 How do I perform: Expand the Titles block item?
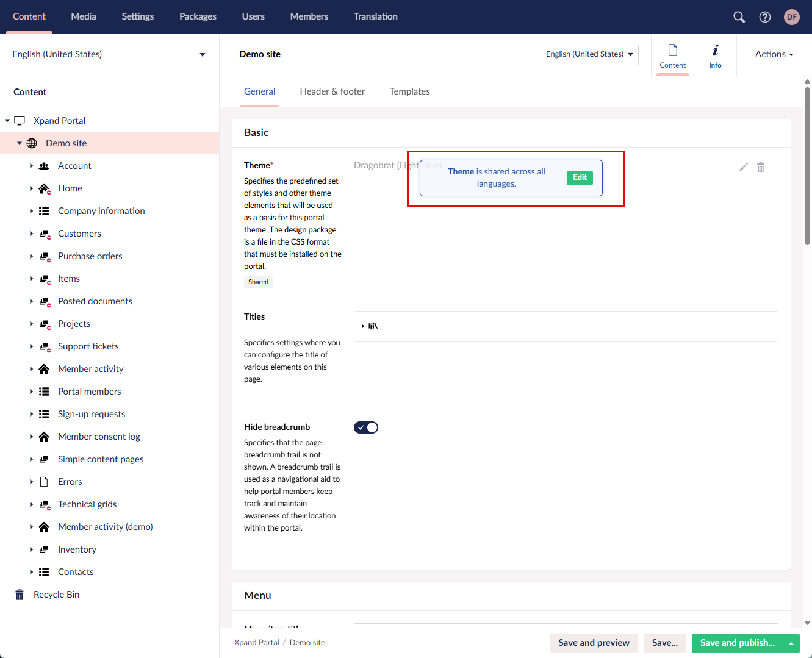click(363, 326)
